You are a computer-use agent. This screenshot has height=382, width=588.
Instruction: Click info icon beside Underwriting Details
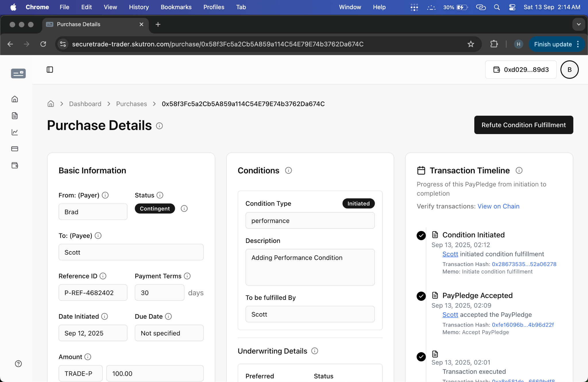pos(315,351)
